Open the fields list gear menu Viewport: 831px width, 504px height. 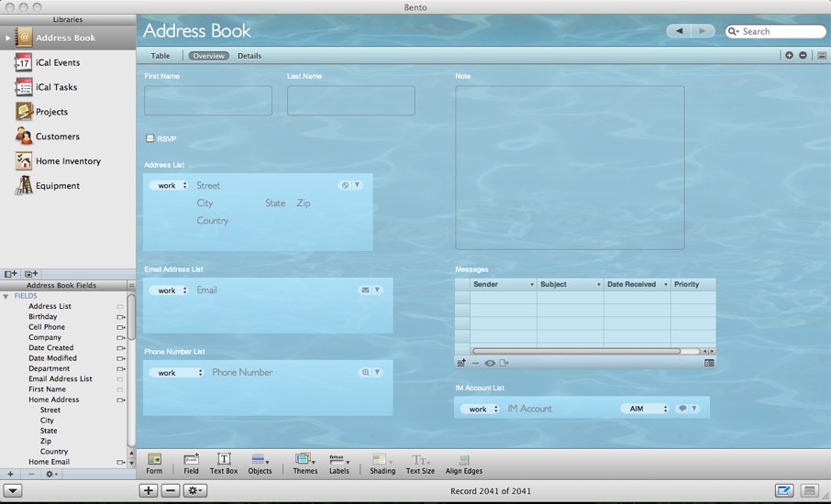coord(50,474)
